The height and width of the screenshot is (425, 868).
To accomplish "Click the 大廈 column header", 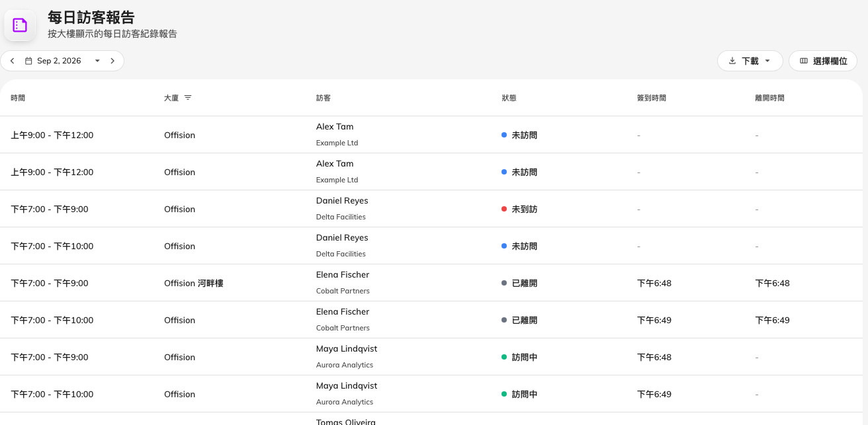I will [171, 98].
